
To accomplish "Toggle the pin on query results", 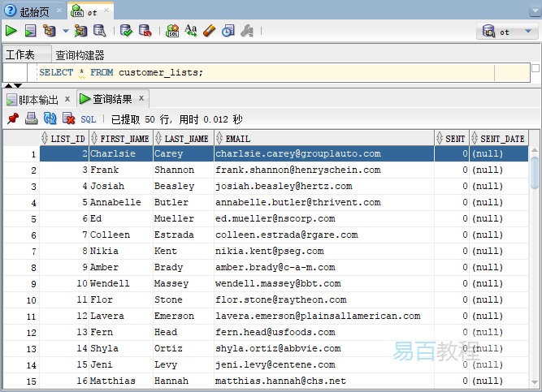I will tap(12, 118).
